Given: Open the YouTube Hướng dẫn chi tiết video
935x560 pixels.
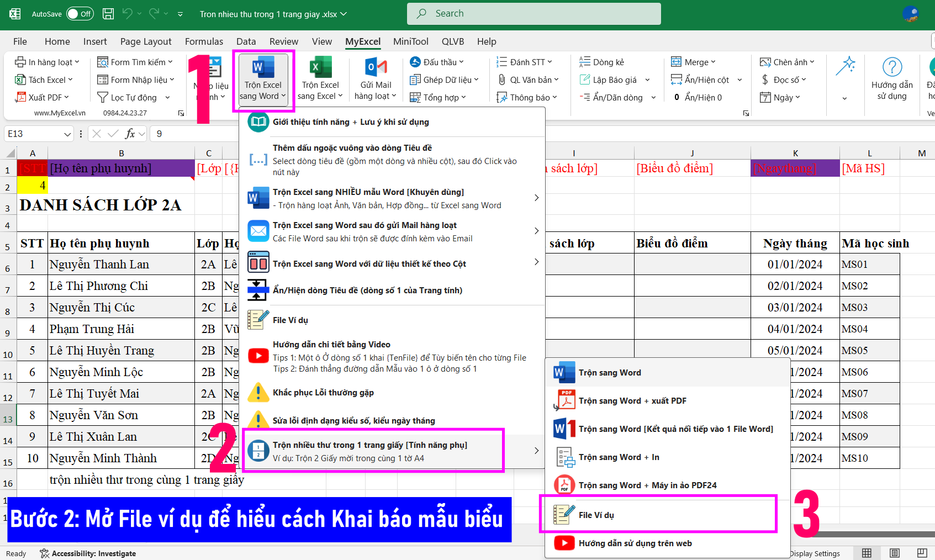Looking at the screenshot, I should tap(258, 356).
